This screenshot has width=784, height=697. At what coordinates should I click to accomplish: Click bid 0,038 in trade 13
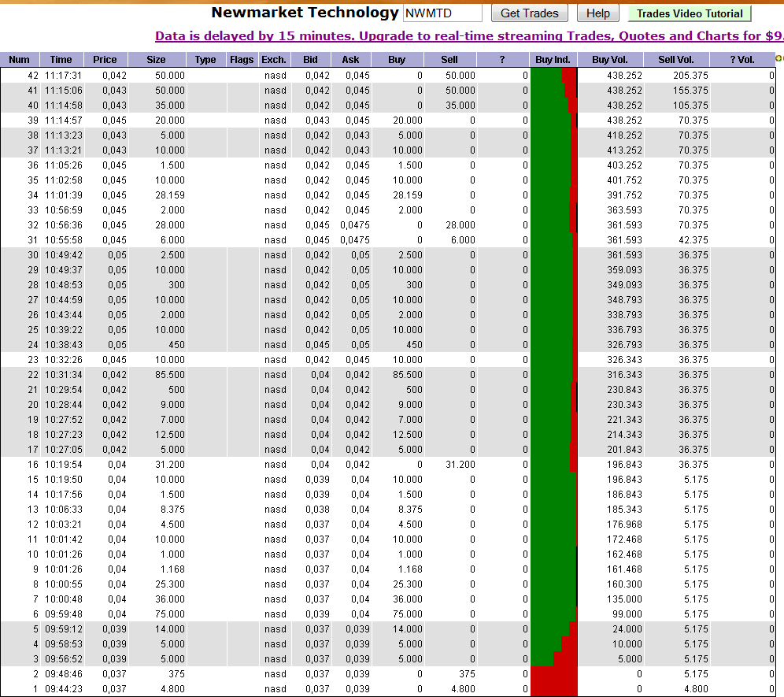point(317,510)
